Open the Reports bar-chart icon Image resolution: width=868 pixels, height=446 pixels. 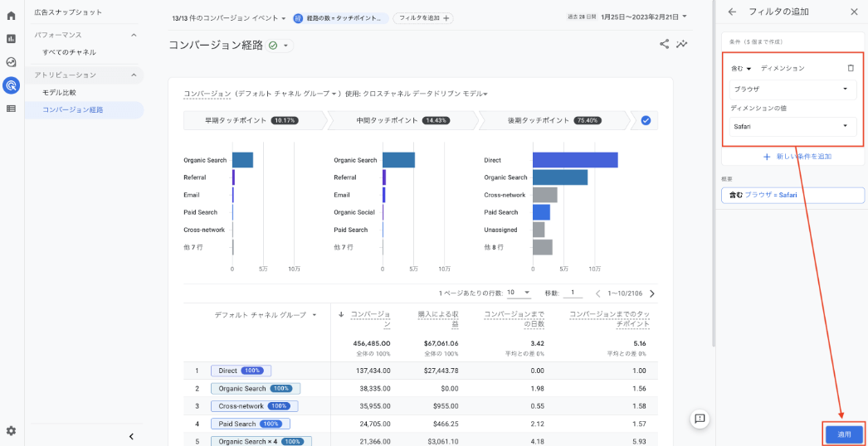11,39
